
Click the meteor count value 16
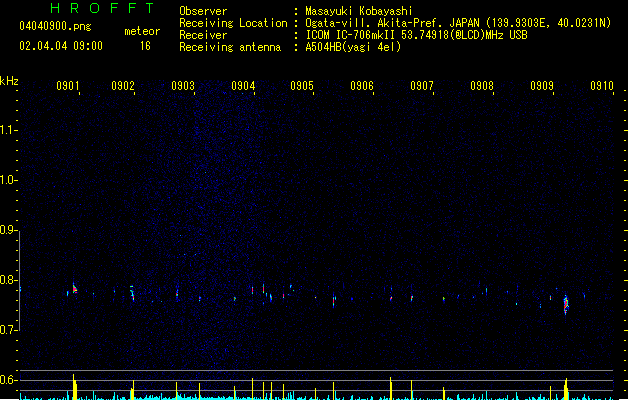coord(145,46)
